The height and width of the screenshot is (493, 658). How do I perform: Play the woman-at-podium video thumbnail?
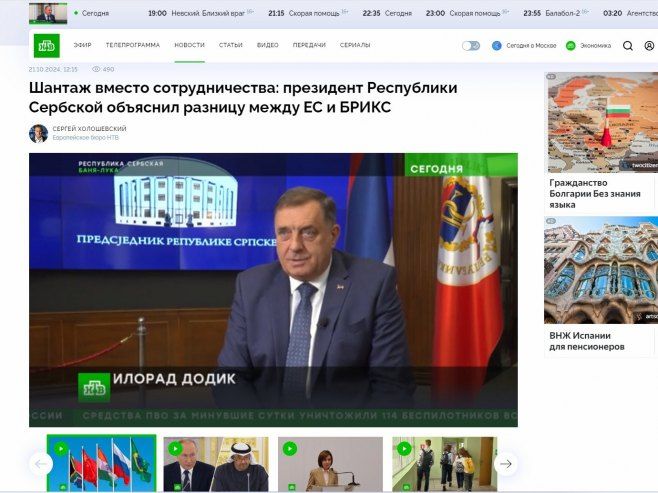(x=330, y=463)
